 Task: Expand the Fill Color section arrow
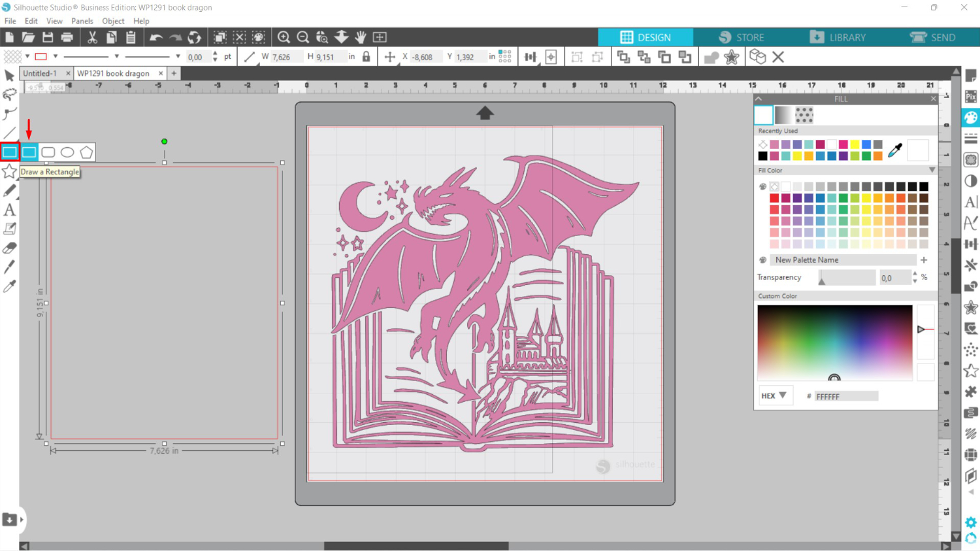(x=932, y=170)
